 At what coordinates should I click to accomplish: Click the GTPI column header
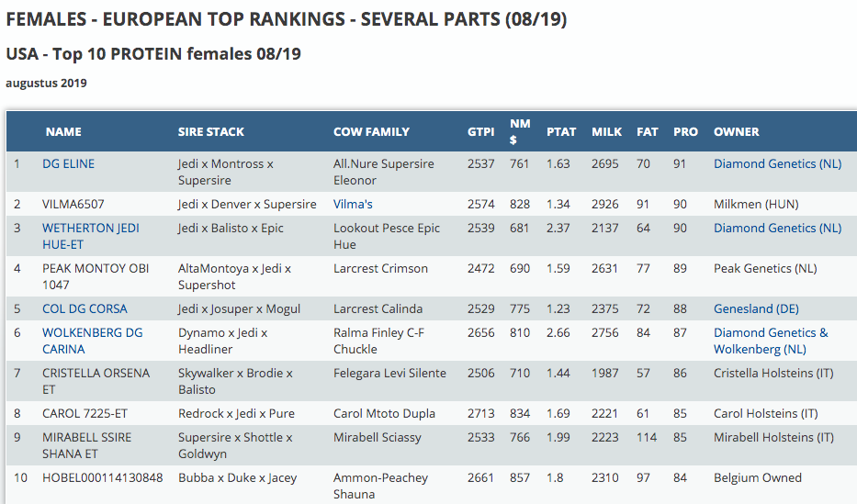coord(480,131)
